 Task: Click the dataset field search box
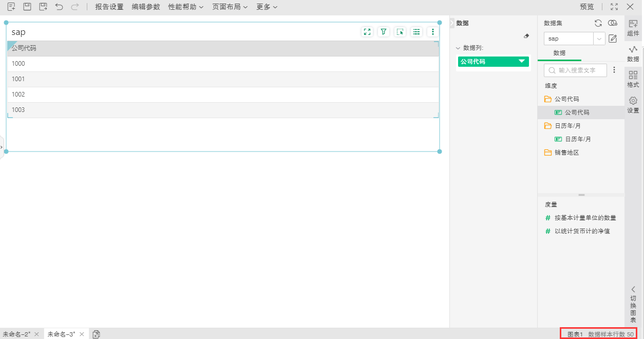576,70
